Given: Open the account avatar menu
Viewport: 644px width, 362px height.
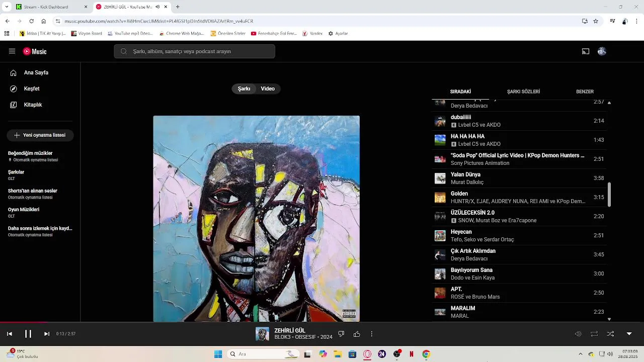Looking at the screenshot, I should tap(602, 51).
